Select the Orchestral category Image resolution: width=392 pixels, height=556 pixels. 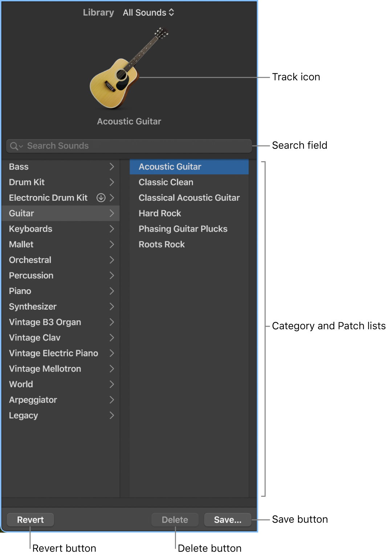tap(30, 260)
